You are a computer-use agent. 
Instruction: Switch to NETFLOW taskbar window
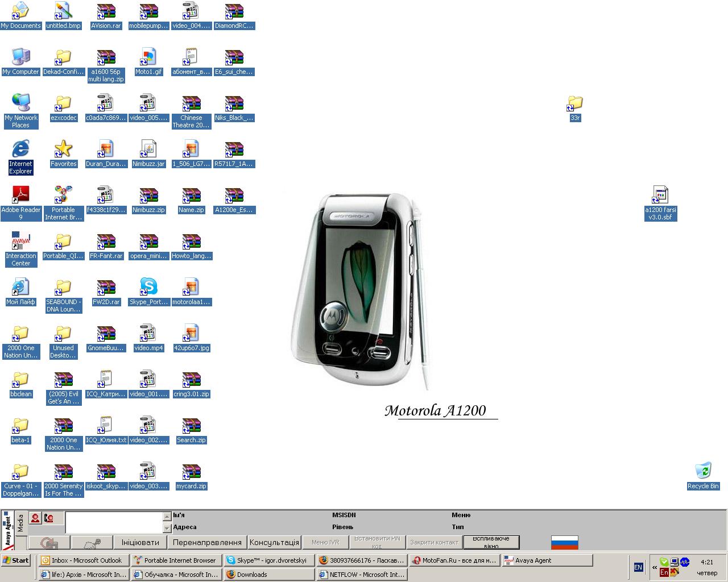362,575
